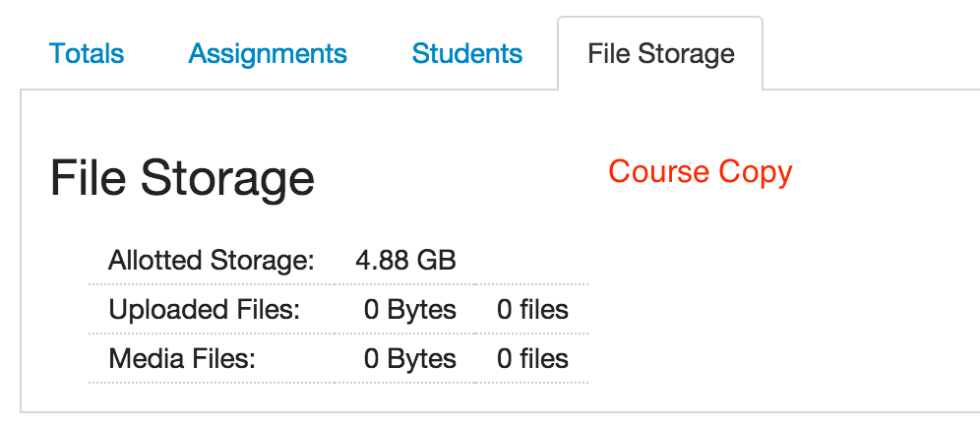
Task: Click the word Storage in heading
Action: pos(227,178)
